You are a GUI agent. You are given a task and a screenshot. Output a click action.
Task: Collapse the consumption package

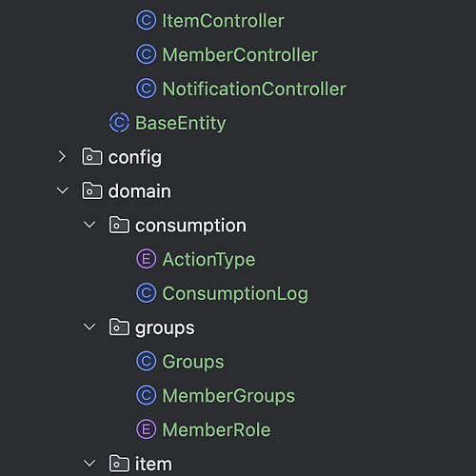pyautogui.click(x=89, y=225)
